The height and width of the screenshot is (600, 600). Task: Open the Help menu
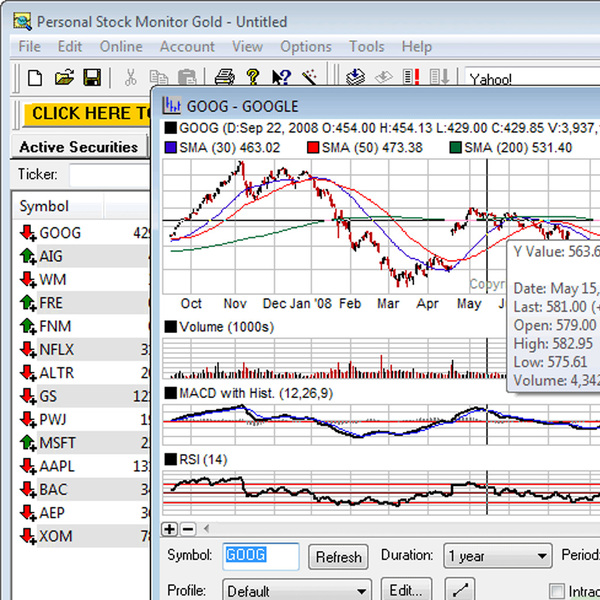pos(417,47)
